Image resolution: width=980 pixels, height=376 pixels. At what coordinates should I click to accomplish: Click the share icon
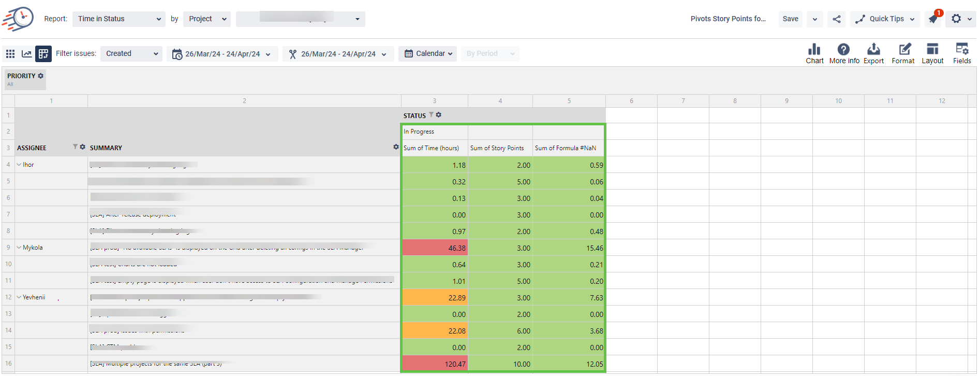(837, 19)
